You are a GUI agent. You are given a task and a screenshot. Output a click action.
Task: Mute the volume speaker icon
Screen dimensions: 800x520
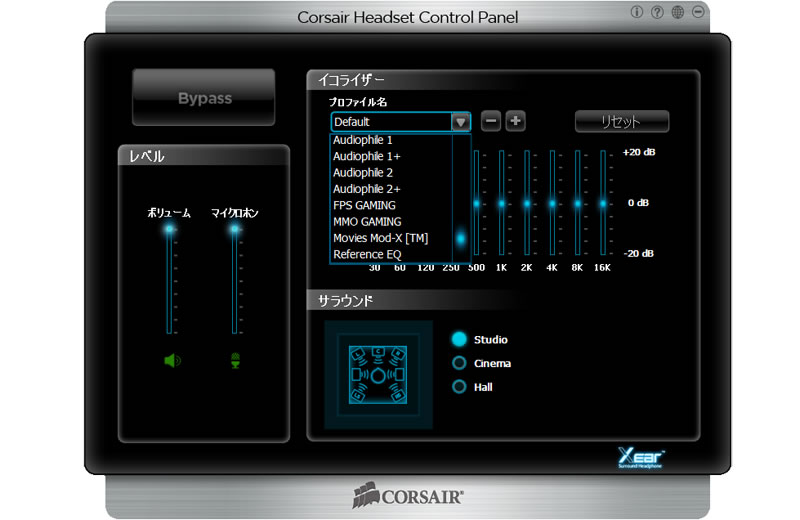click(172, 361)
